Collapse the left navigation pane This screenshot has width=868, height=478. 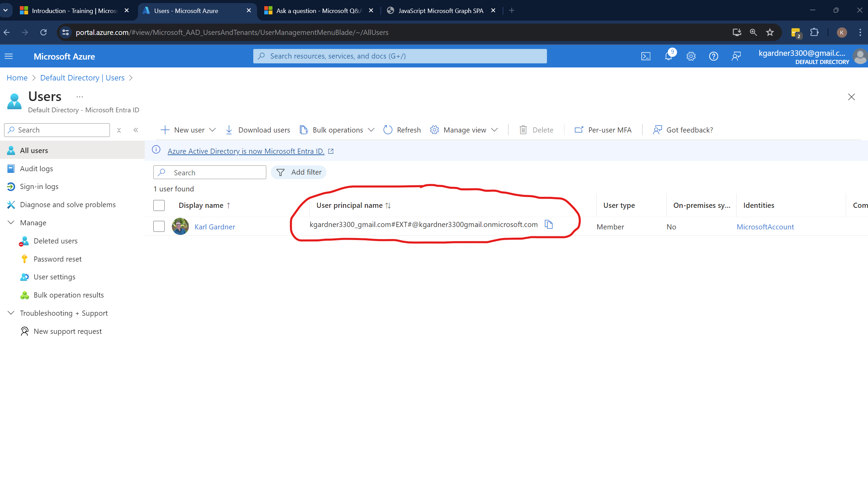point(136,130)
